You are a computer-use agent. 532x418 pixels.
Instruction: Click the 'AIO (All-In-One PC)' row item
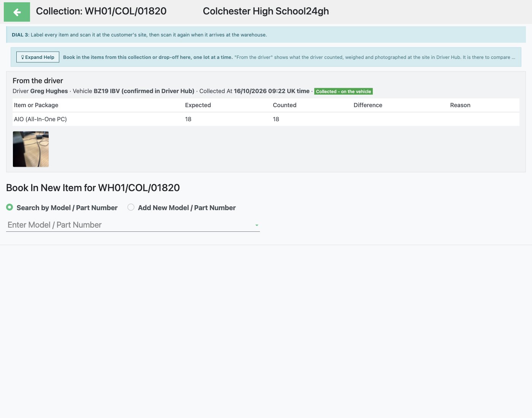40,119
